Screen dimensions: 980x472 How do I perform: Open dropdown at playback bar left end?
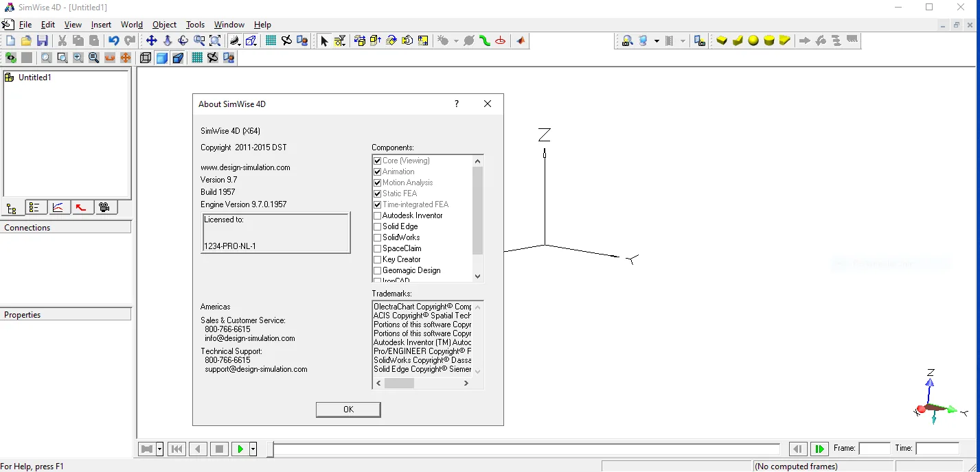[x=159, y=449]
